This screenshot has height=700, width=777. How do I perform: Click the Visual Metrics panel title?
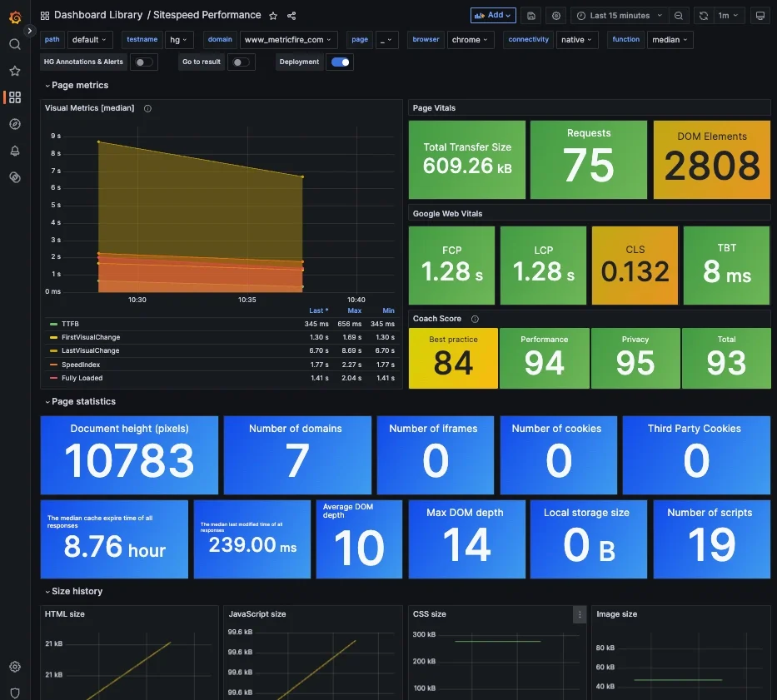pos(89,108)
